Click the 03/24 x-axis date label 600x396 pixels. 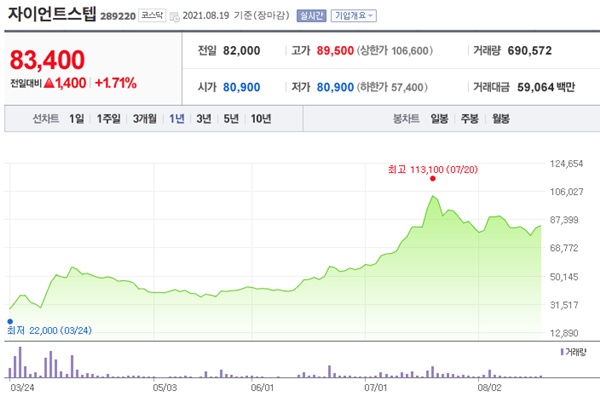click(x=22, y=388)
